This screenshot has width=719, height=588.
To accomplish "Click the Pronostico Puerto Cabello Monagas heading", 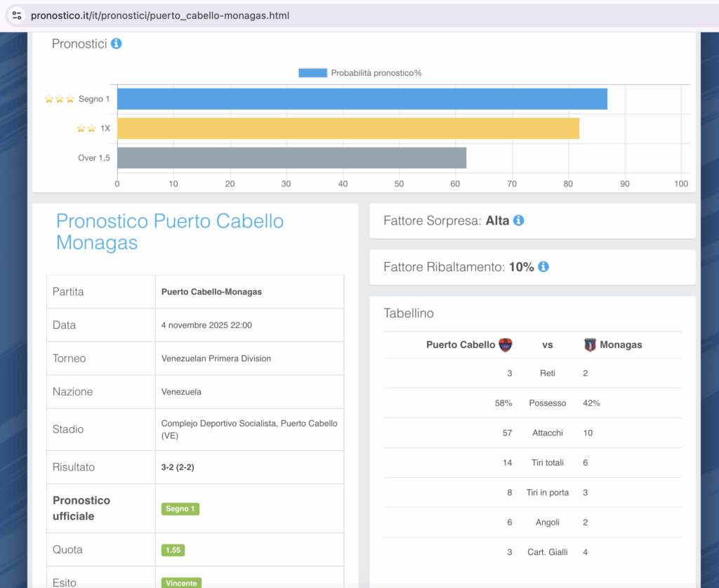I will point(169,232).
